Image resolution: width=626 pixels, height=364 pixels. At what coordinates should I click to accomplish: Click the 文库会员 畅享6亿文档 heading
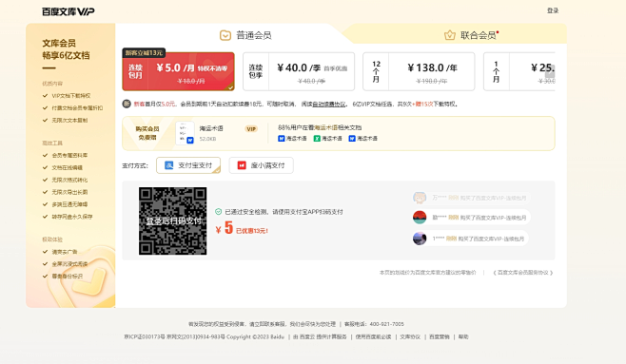(x=66, y=49)
